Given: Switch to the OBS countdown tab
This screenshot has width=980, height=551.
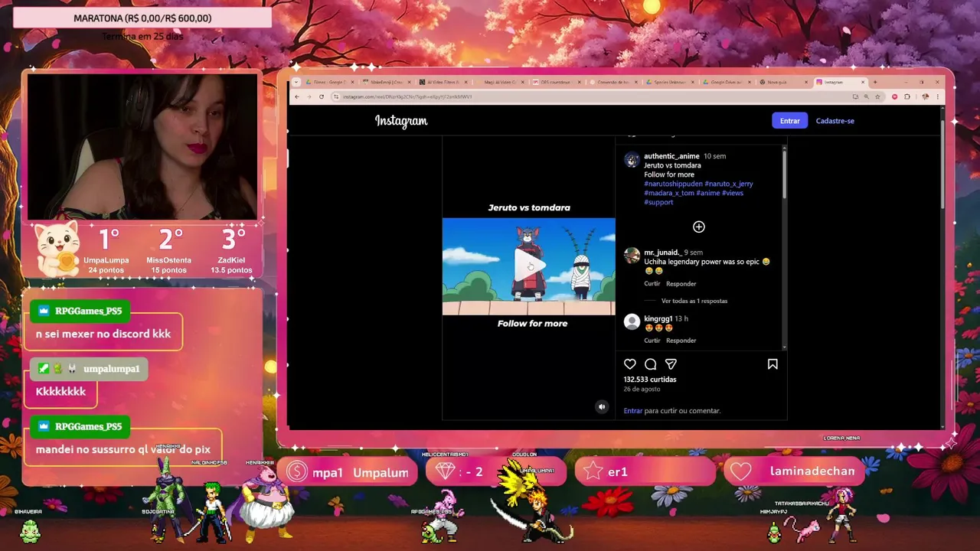Looking at the screenshot, I should pos(555,82).
